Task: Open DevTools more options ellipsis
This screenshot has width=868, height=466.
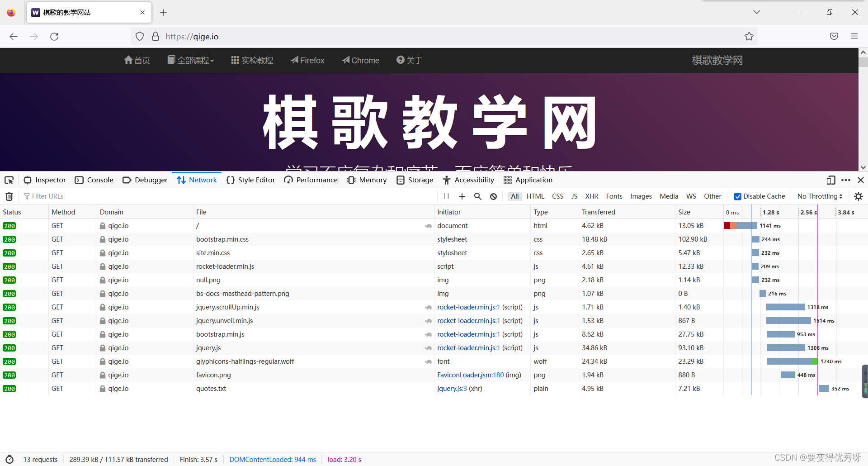Action: 846,180
